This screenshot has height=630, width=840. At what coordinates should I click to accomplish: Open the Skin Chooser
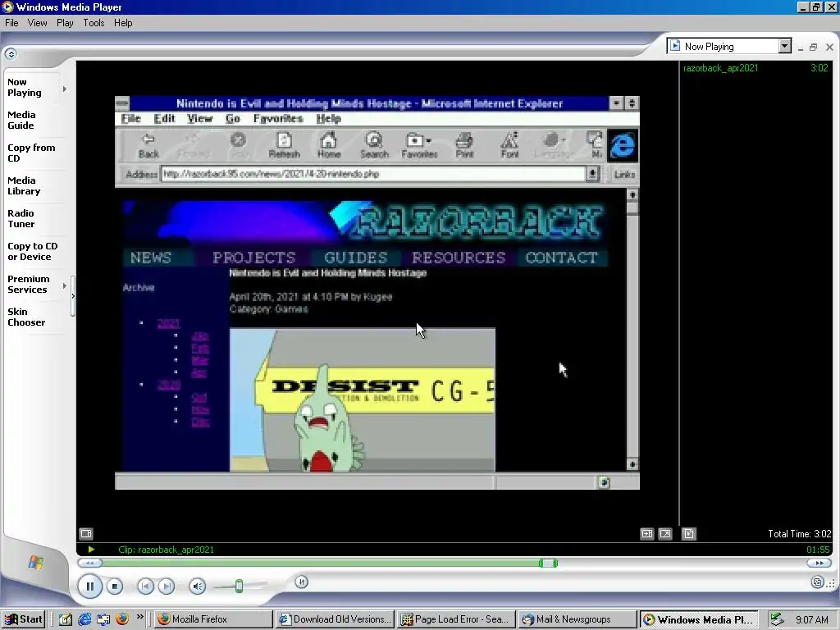[x=26, y=317]
